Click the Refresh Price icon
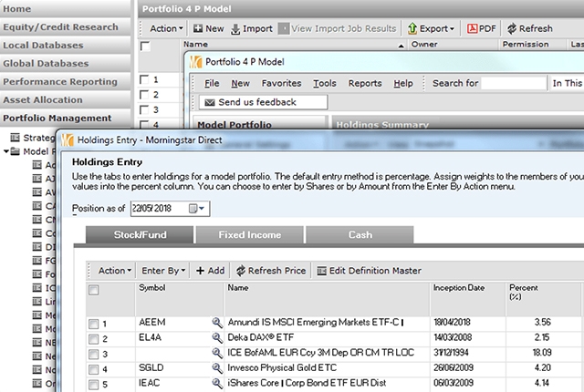This screenshot has height=392, width=584. coord(241,271)
